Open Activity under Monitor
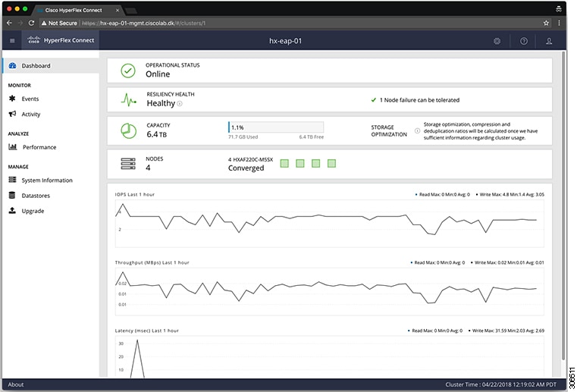This screenshot has width=577, height=392. coord(31,114)
